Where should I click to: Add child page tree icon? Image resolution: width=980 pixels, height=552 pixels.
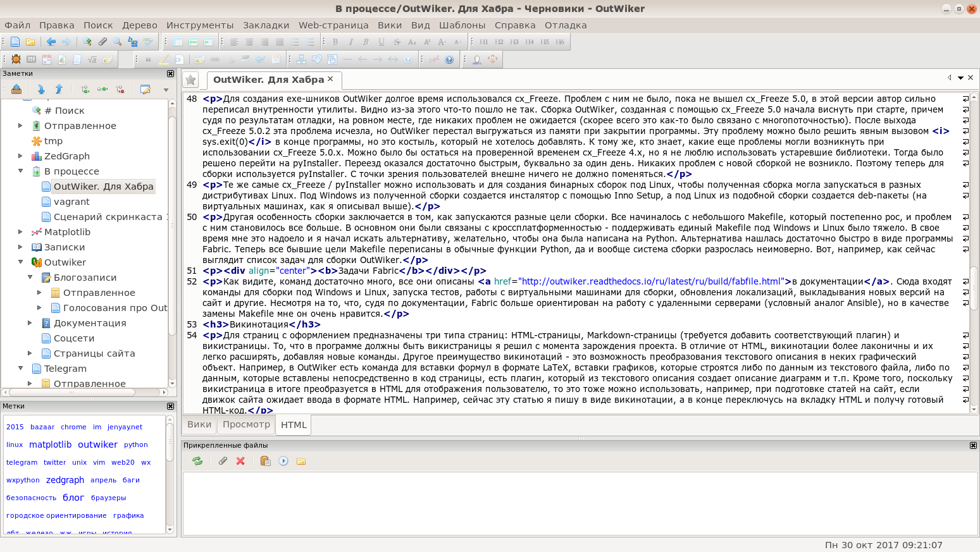tap(85, 89)
